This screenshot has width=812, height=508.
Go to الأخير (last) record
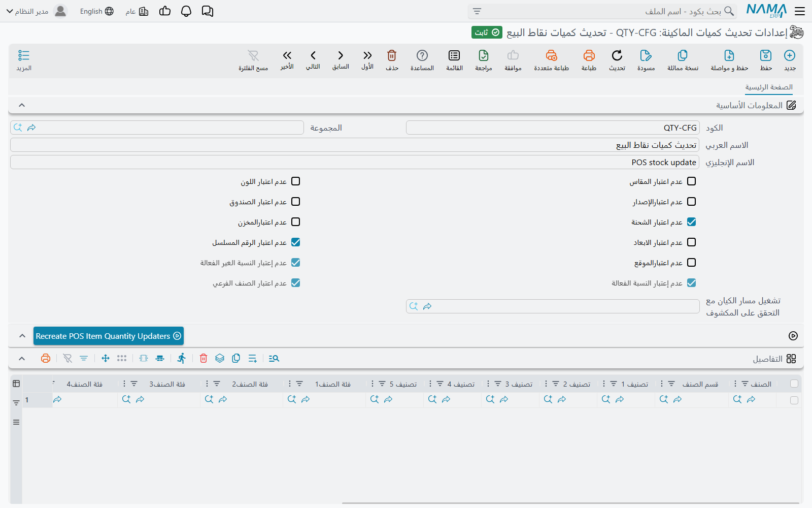pos(287,55)
